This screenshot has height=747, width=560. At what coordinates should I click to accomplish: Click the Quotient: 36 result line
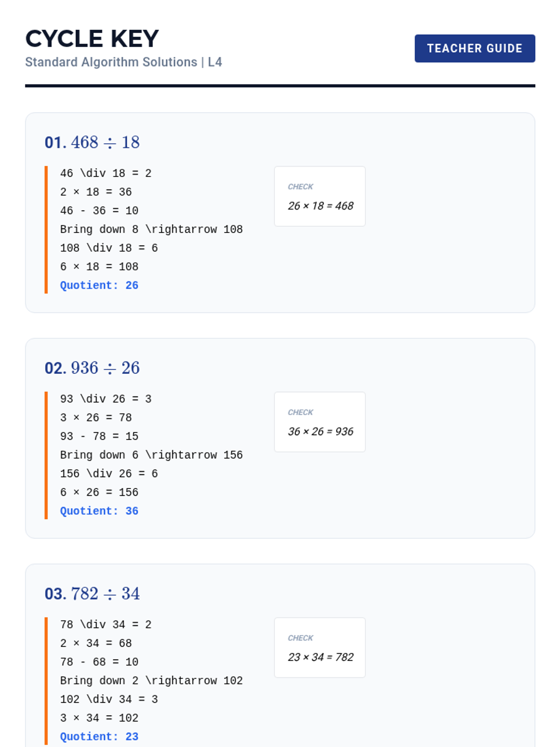point(99,511)
